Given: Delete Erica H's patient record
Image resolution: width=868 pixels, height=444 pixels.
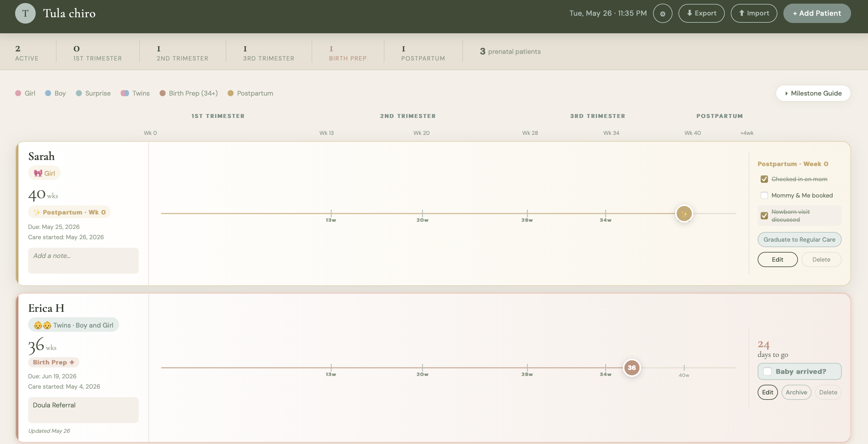Looking at the screenshot, I should point(828,392).
